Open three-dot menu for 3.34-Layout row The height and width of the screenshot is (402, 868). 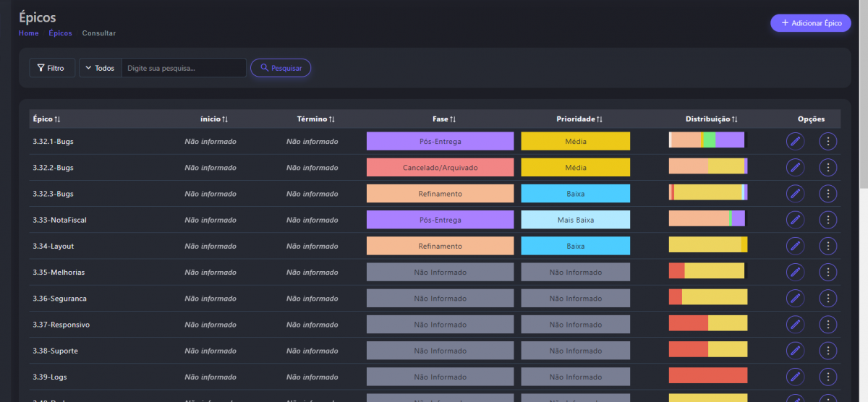pos(827,246)
